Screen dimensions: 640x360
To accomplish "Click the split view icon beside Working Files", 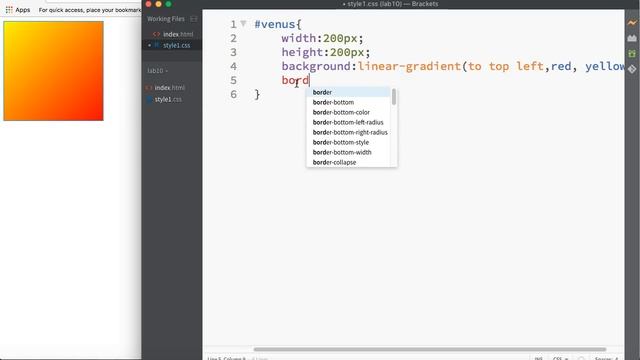I will coord(194,19).
